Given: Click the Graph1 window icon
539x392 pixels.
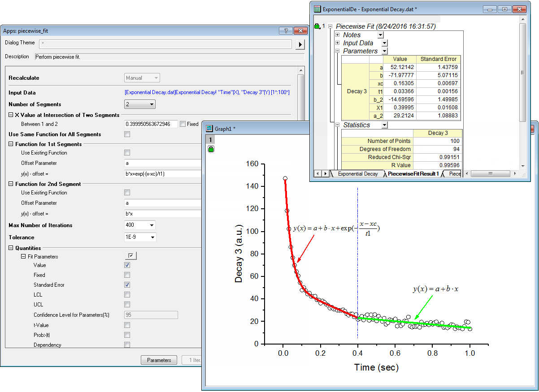Looking at the screenshot, I should pyautogui.click(x=209, y=128).
